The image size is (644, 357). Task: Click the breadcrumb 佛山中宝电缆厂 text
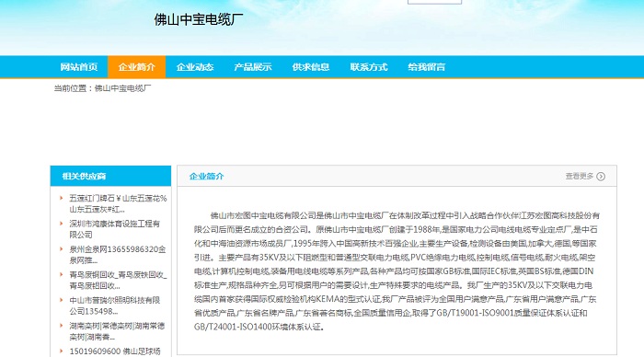click(122, 88)
